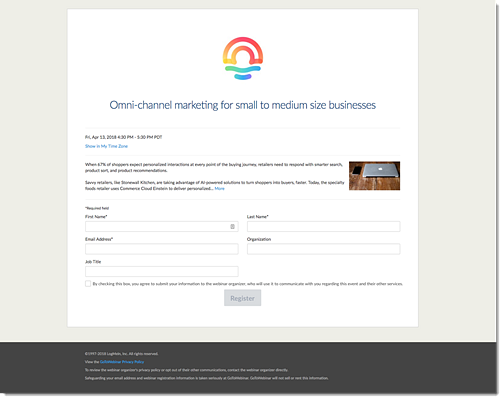Click the Email Address label

99,239
